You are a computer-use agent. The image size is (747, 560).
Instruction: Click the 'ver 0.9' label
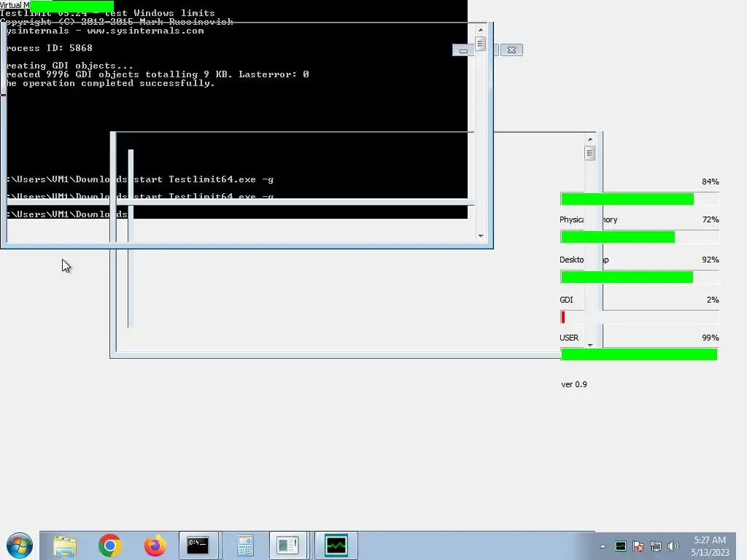pos(574,384)
